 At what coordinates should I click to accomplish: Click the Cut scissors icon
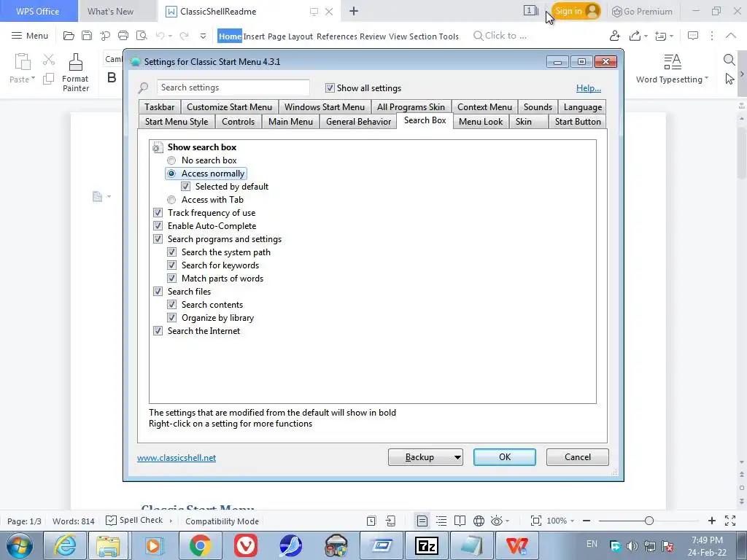pos(49,60)
